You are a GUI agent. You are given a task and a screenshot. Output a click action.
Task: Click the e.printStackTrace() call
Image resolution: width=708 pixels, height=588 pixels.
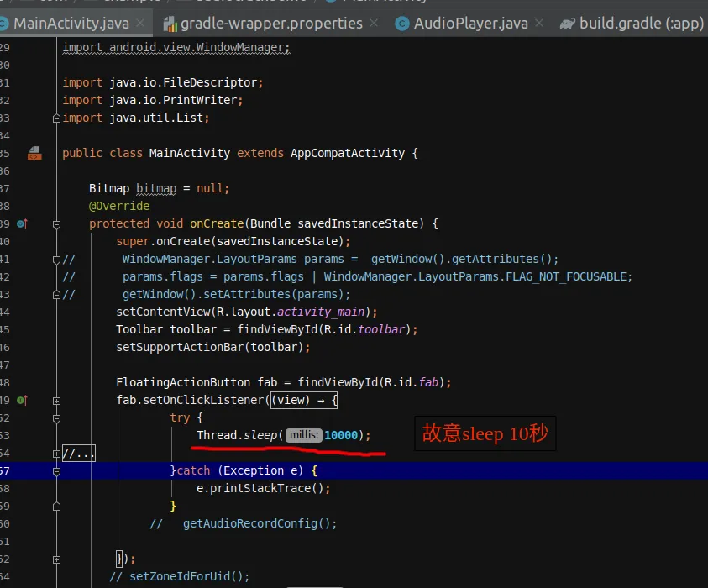pos(263,488)
